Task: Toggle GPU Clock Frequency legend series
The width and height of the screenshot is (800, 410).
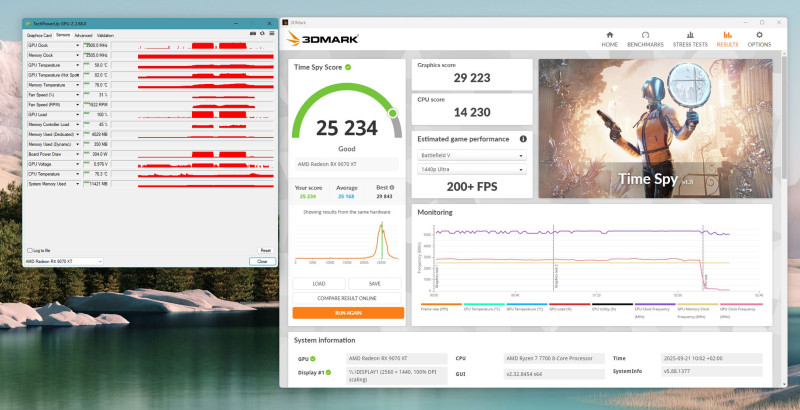Action: point(741,310)
